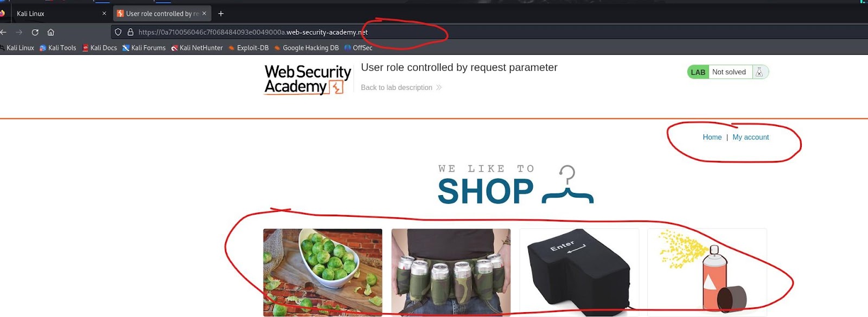This screenshot has width=868, height=317.
Task: Go to the browser home page icon
Action: (x=51, y=33)
